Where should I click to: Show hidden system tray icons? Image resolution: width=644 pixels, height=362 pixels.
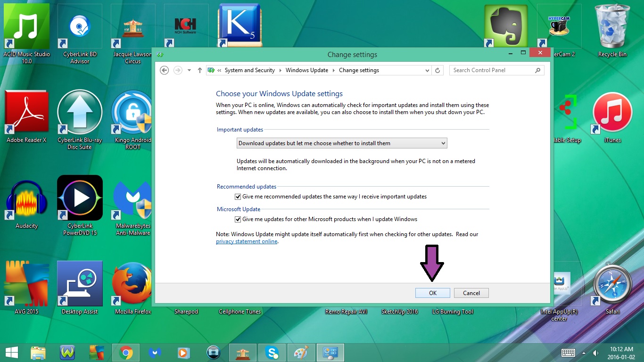(x=584, y=353)
